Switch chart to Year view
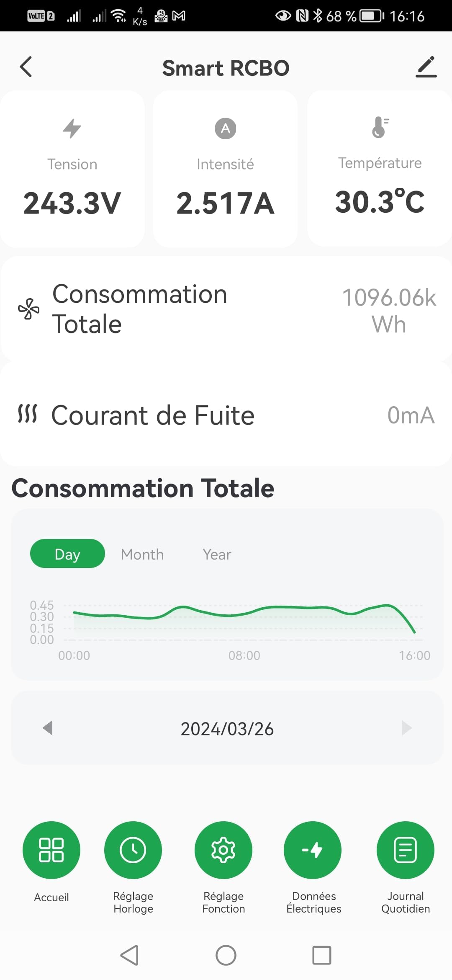 click(x=217, y=554)
